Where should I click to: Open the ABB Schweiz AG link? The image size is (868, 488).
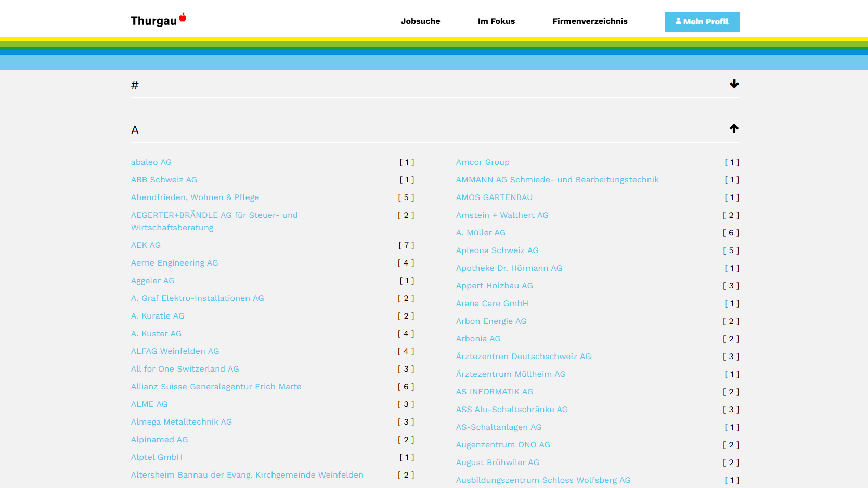164,180
